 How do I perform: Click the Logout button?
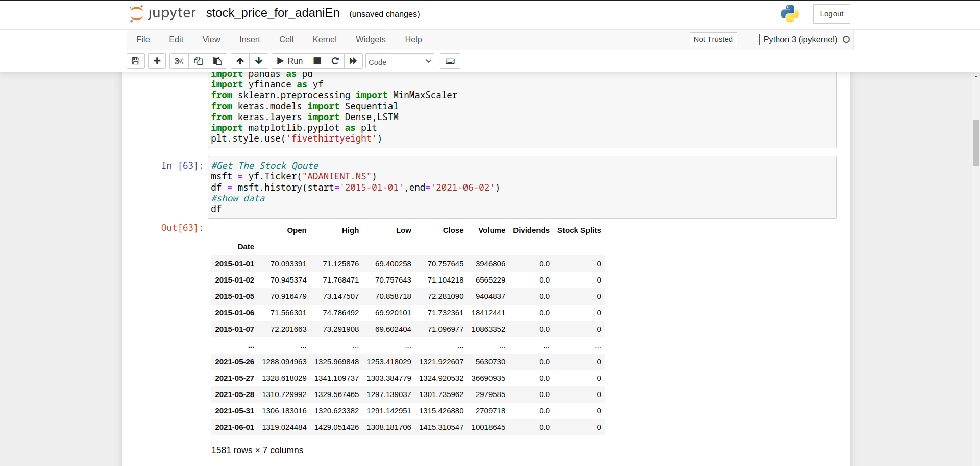pos(831,14)
